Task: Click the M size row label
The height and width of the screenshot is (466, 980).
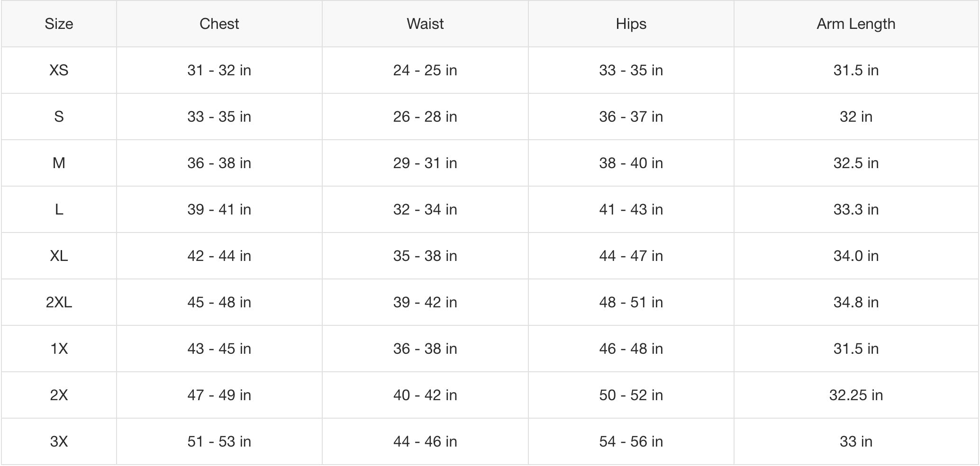Action: (59, 163)
